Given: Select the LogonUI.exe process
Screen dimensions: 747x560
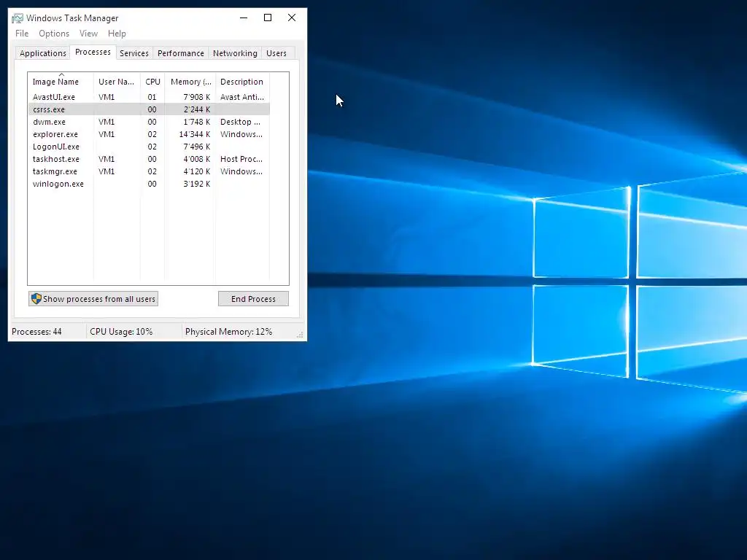Looking at the screenshot, I should tap(149, 147).
